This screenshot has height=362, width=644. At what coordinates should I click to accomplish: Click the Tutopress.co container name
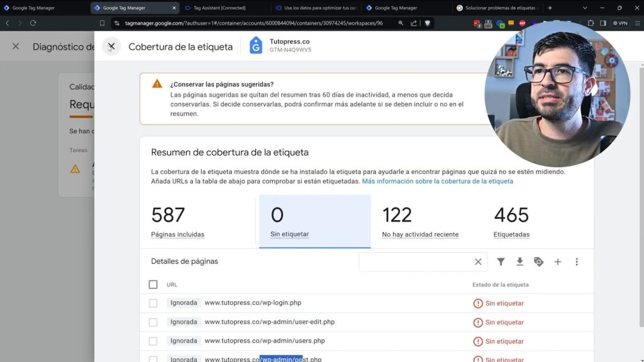(289, 41)
